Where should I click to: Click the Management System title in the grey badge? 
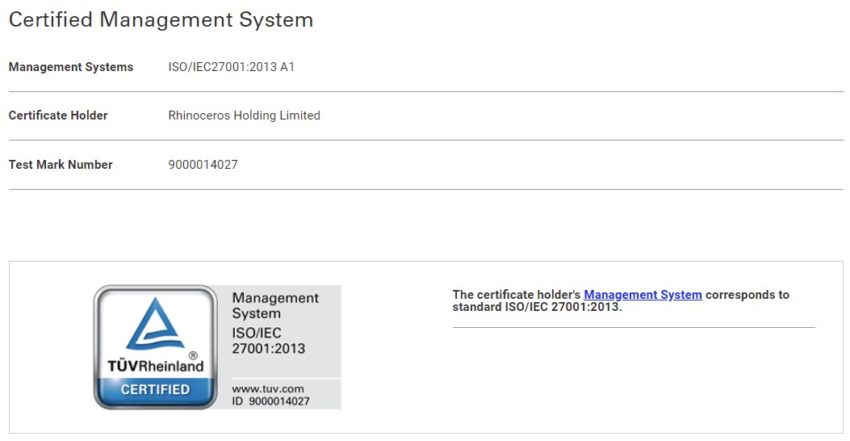(275, 305)
